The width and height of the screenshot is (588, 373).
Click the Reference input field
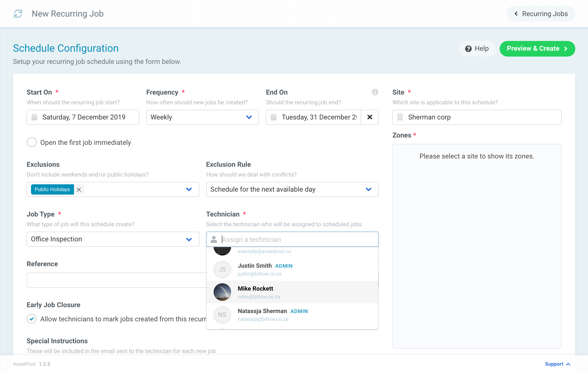116,280
